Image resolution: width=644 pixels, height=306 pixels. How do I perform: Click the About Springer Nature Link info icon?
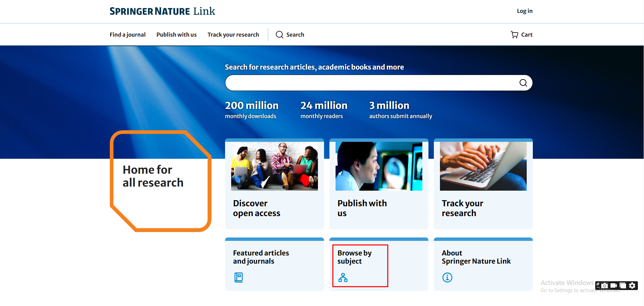point(447,278)
